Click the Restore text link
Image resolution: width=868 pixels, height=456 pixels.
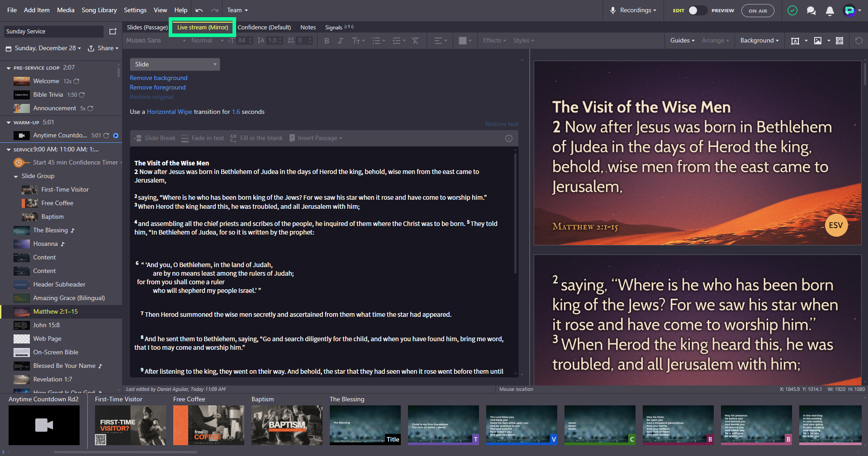502,124
